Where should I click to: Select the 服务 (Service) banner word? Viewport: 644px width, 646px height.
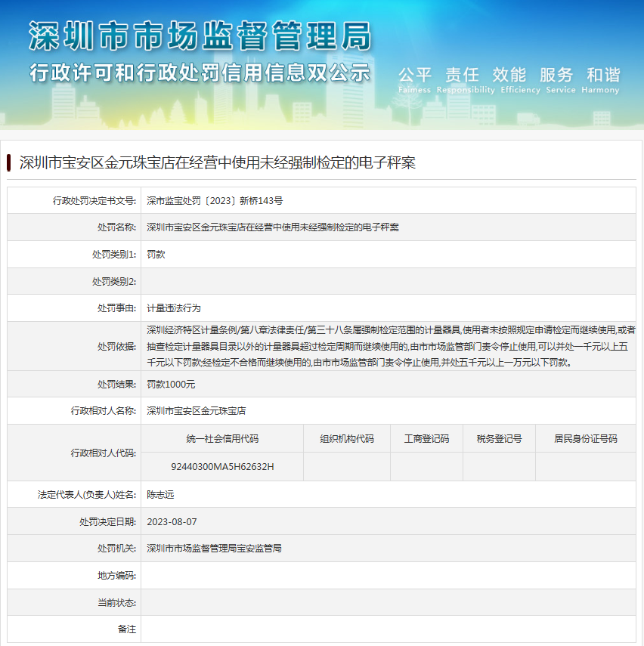(556, 75)
